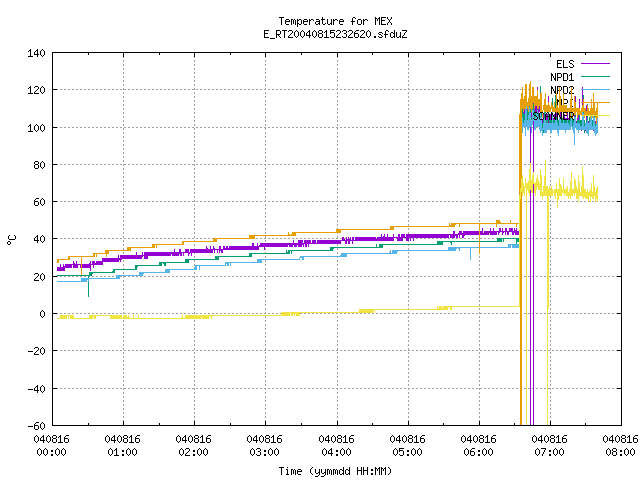Click the '040816 05:00' x-axis tick label
640x480 pixels.
coord(407,446)
